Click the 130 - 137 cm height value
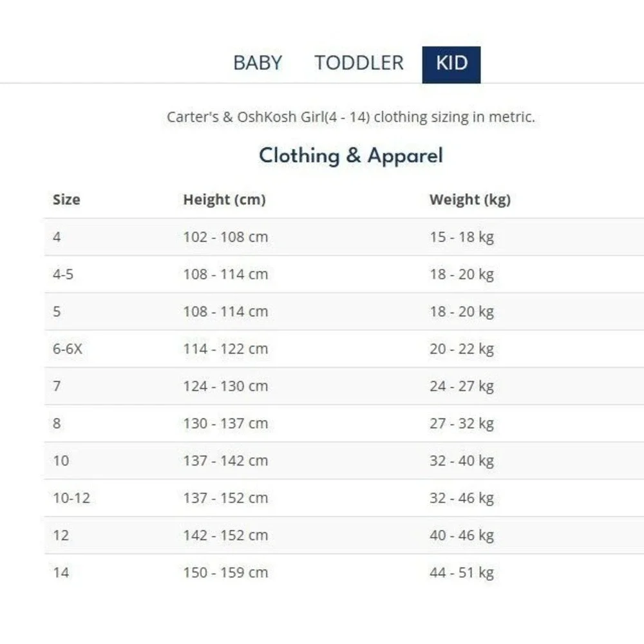This screenshot has width=644, height=644. coord(225,424)
